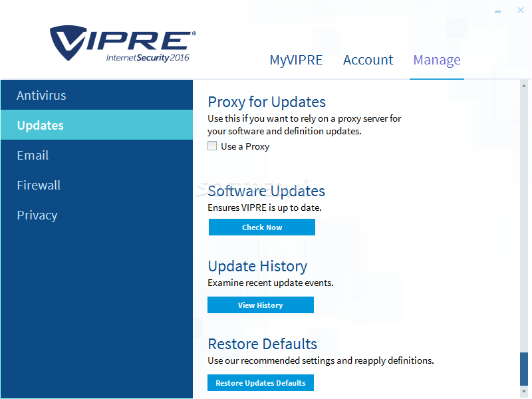Minimize the VIPRE window
Viewport: 532px width, 399px height.
pos(497,11)
